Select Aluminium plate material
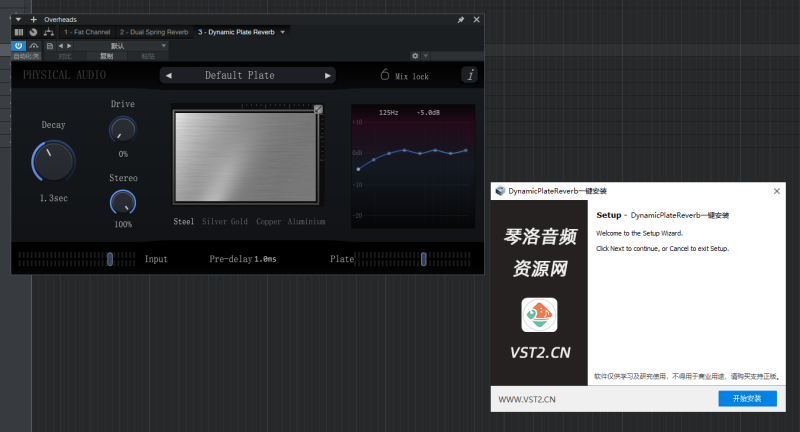 point(306,221)
